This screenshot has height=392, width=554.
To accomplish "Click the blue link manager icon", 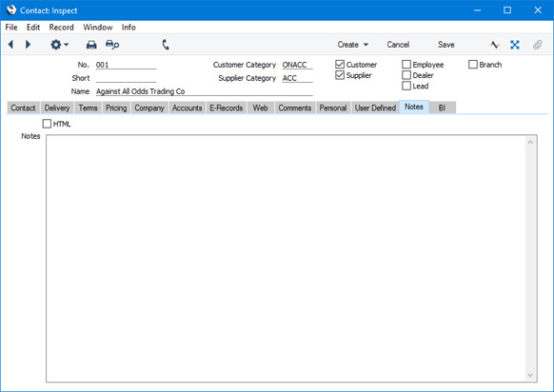I will 515,45.
